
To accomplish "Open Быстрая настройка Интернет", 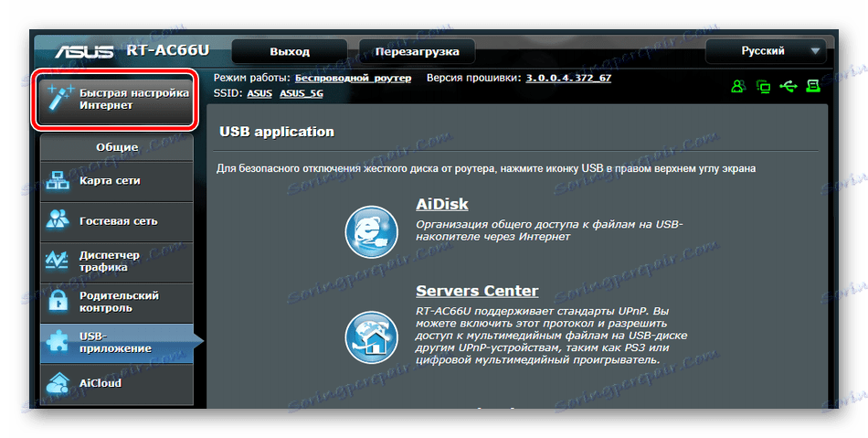I will [117, 99].
